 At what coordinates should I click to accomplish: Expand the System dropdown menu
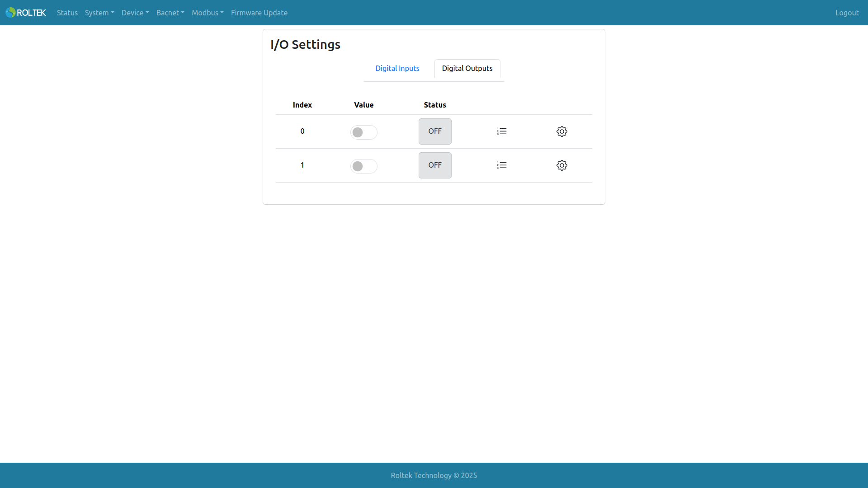99,13
